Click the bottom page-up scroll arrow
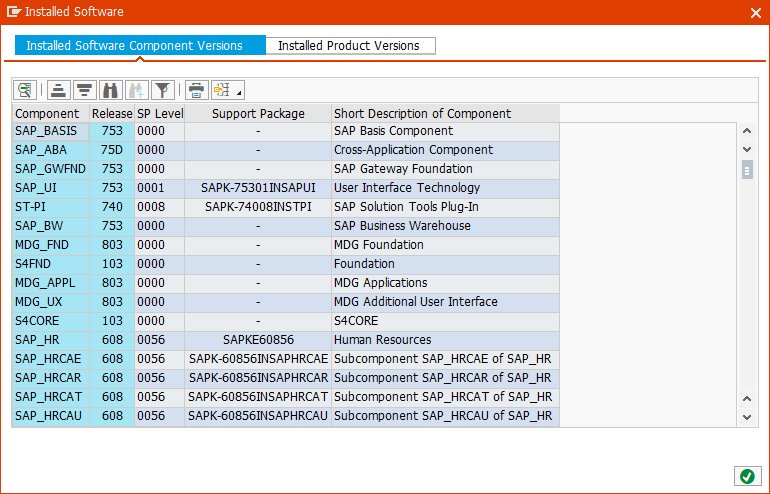The width and height of the screenshot is (770, 494). pyautogui.click(x=747, y=399)
